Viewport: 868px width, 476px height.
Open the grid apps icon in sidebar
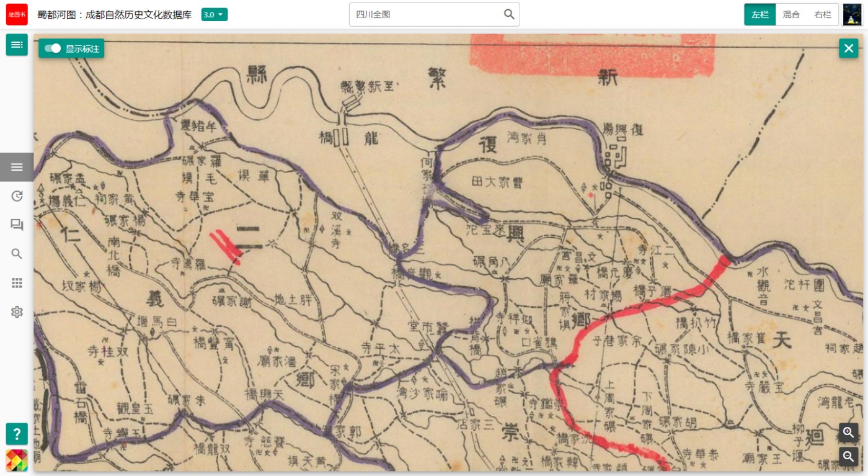(17, 283)
